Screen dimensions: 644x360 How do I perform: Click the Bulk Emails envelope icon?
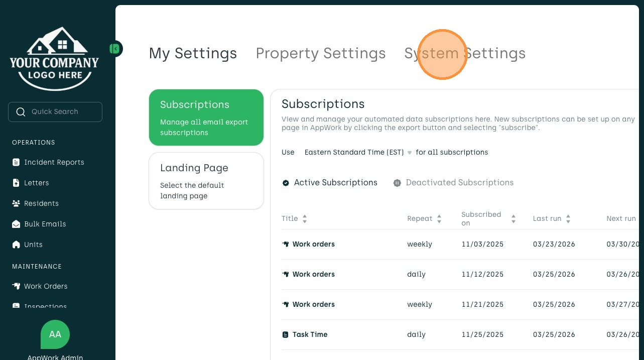coord(16,224)
